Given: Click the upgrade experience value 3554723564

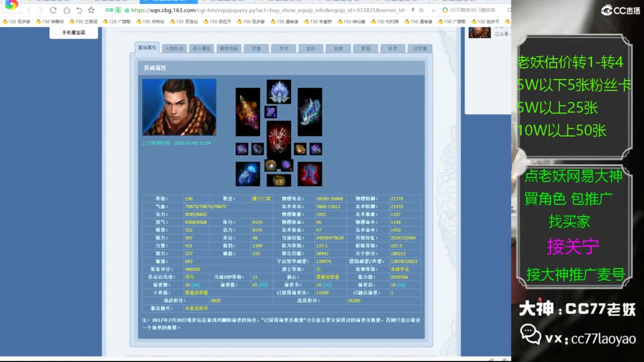Looking at the screenshot, I should [x=403, y=238].
